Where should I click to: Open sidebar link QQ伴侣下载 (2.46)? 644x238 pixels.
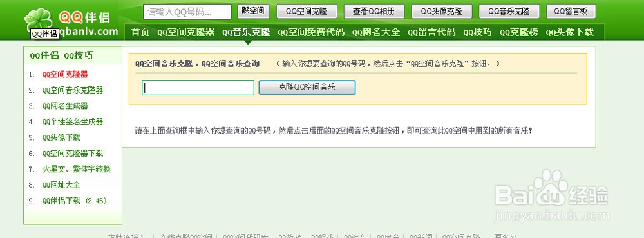pos(75,201)
